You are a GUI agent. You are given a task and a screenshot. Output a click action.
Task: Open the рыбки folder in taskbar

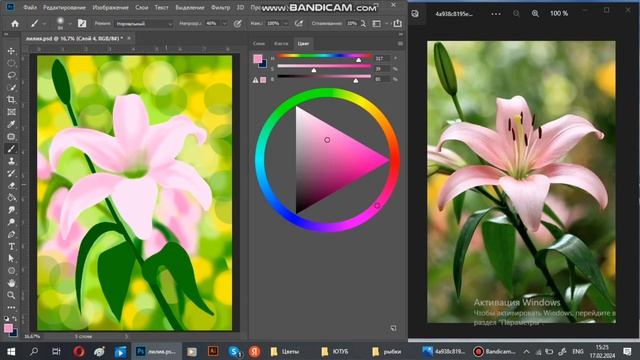click(x=387, y=351)
